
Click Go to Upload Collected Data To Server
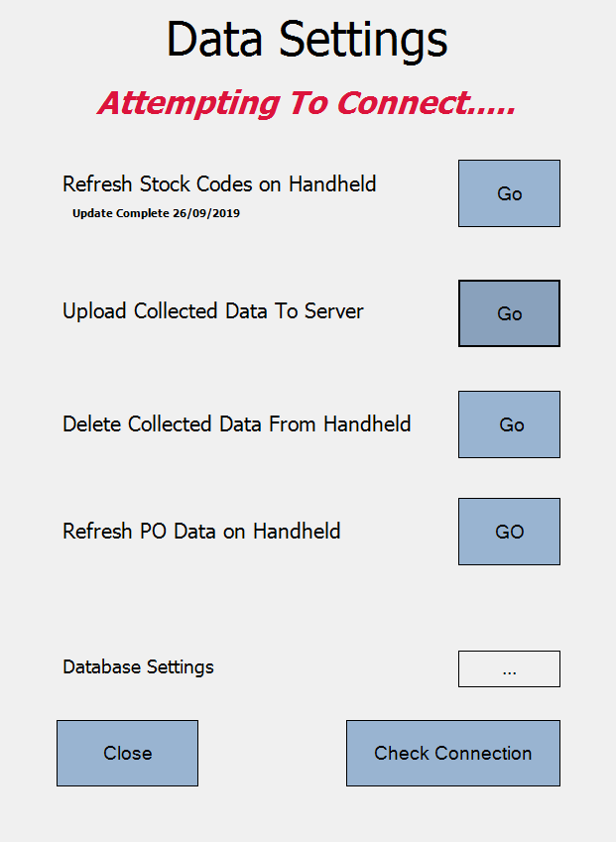(x=509, y=313)
